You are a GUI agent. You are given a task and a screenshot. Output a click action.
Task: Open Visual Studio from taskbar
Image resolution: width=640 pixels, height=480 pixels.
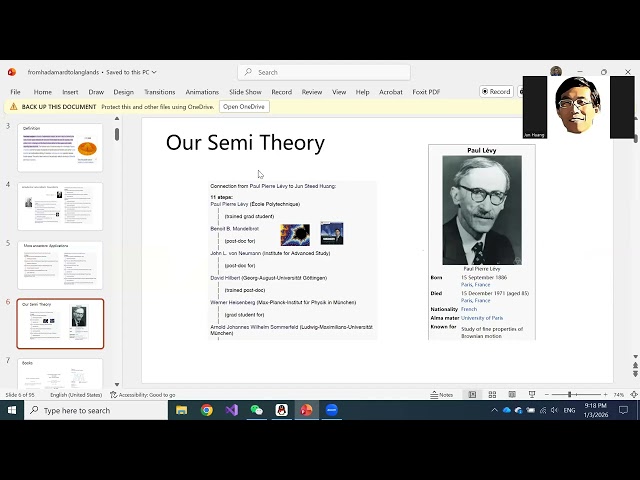231,410
